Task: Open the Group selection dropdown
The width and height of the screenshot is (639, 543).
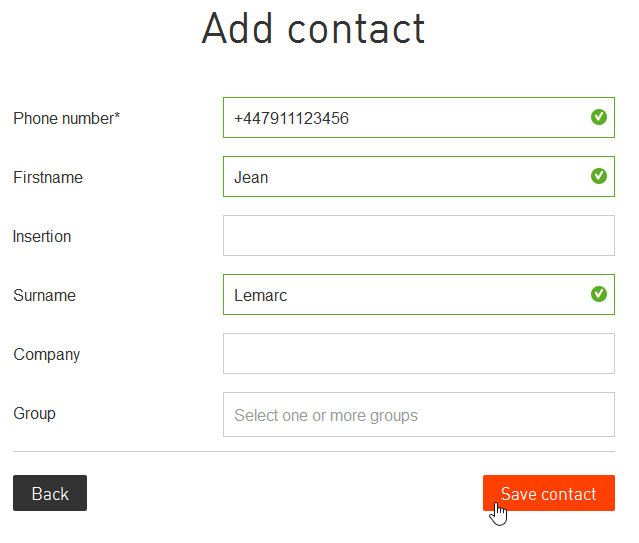Action: tap(419, 415)
